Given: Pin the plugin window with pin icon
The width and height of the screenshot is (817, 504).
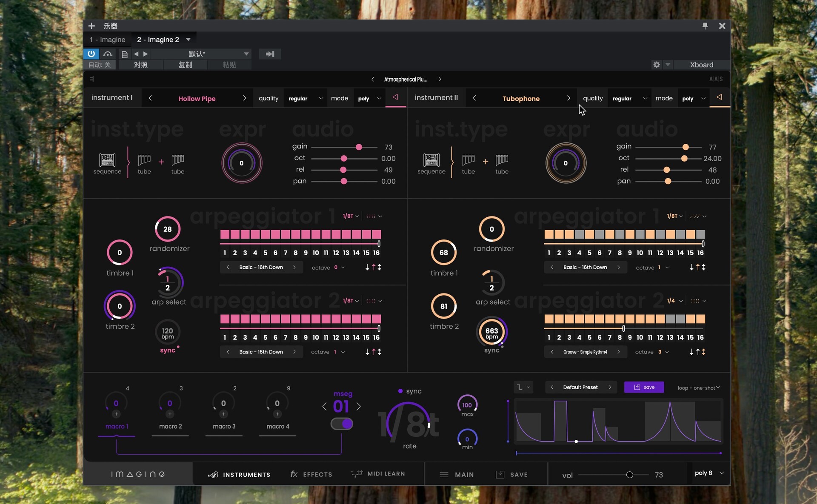Looking at the screenshot, I should point(705,26).
